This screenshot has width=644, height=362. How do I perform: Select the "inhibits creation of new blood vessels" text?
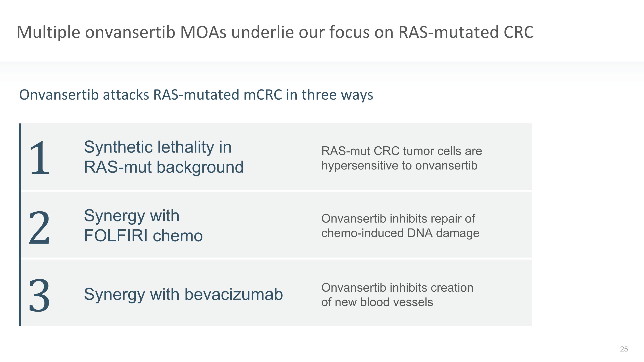[x=397, y=295]
